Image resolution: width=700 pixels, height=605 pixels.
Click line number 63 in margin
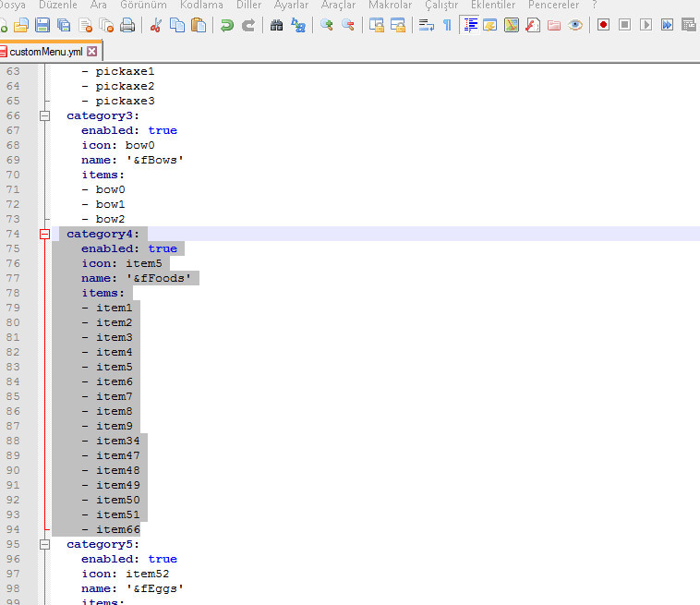pos(13,71)
